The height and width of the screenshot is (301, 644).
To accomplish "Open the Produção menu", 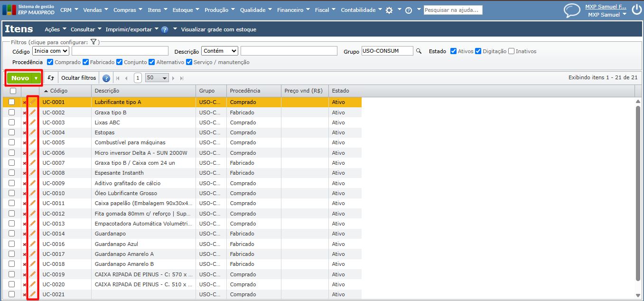I will tap(220, 10).
